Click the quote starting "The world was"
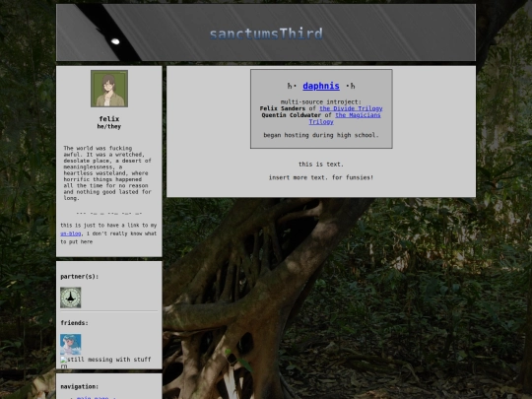This screenshot has width=532, height=399. point(107,173)
